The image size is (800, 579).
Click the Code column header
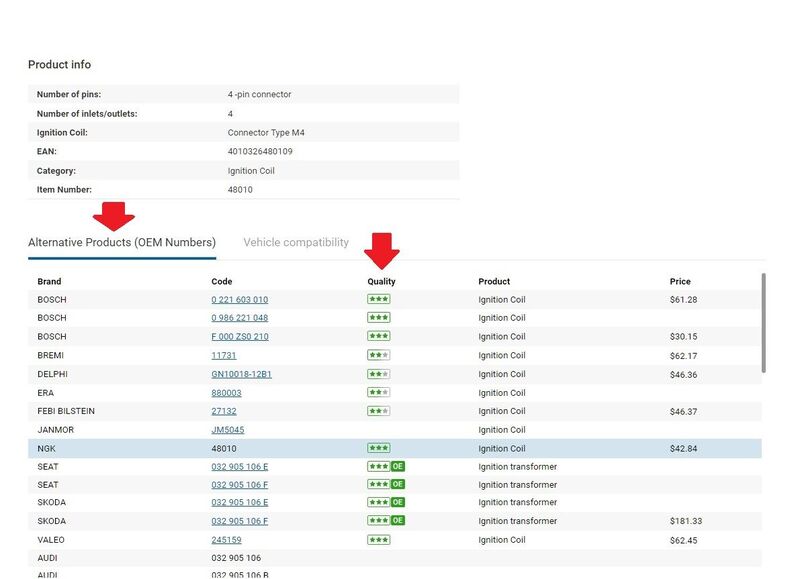coord(221,282)
